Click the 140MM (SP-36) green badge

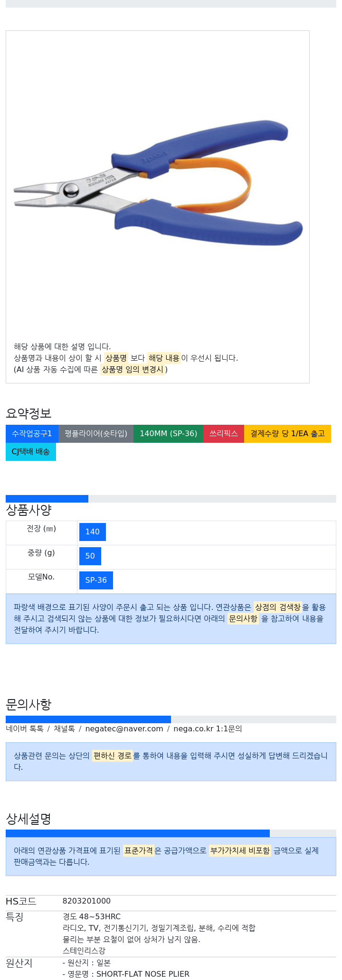click(168, 434)
